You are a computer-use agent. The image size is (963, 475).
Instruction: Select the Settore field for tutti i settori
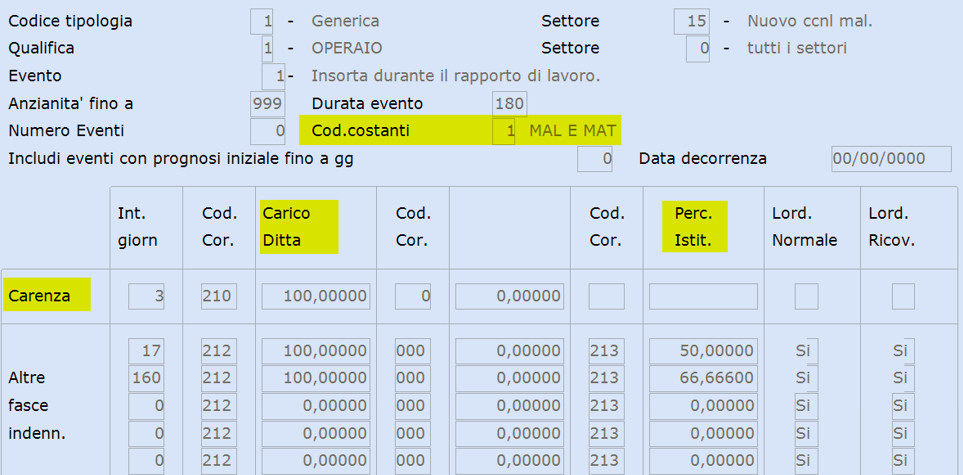698,49
